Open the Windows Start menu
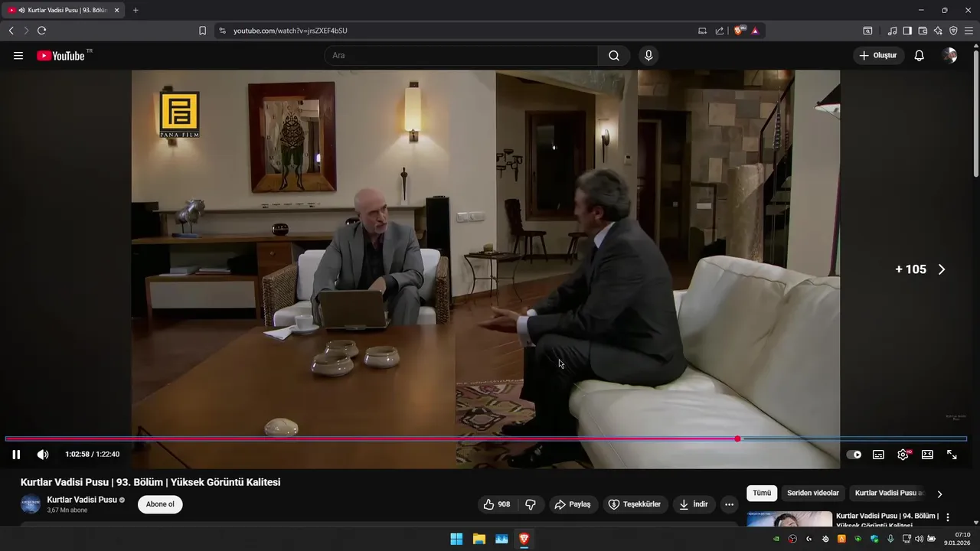The width and height of the screenshot is (980, 551). (456, 539)
